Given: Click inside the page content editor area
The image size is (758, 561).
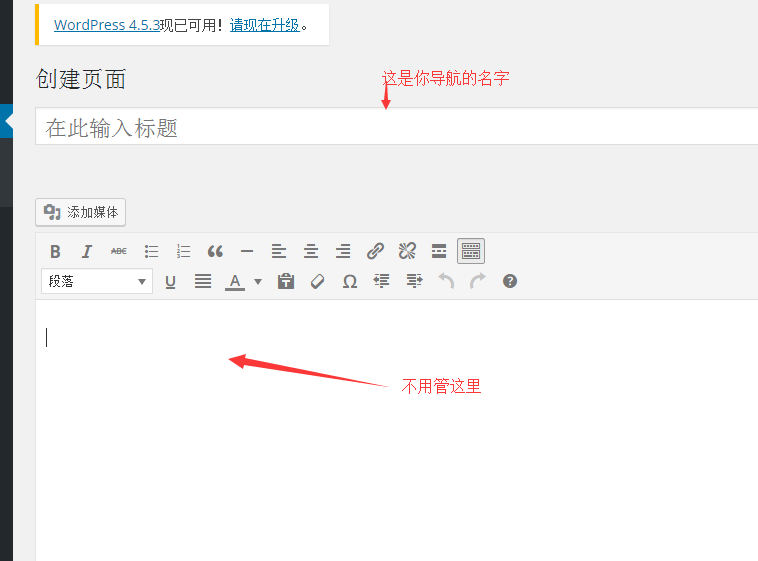Looking at the screenshot, I should tap(396, 430).
